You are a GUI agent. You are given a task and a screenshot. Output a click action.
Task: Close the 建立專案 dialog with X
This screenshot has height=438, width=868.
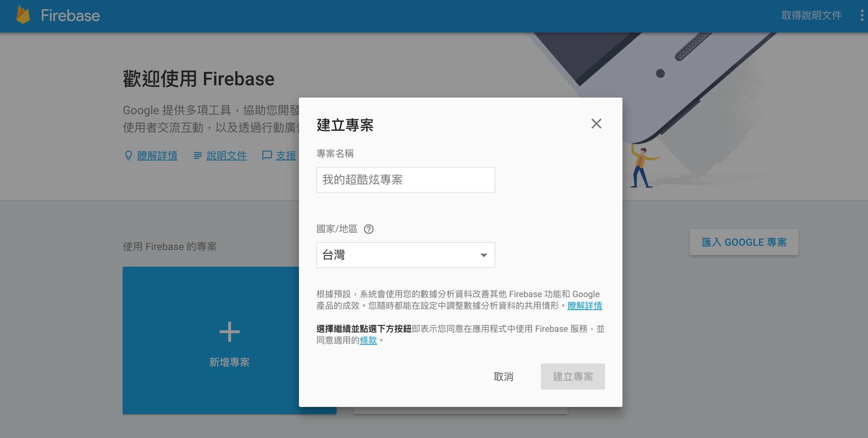596,124
